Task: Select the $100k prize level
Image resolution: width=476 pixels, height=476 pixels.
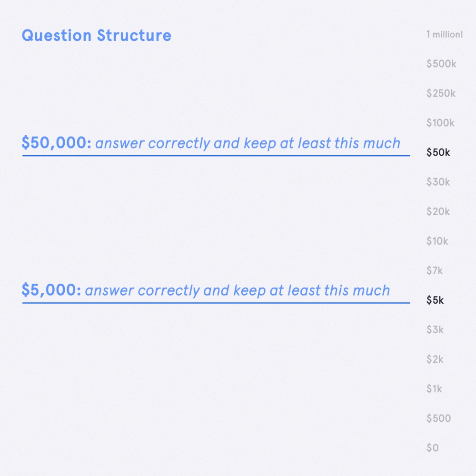Action: tap(440, 123)
